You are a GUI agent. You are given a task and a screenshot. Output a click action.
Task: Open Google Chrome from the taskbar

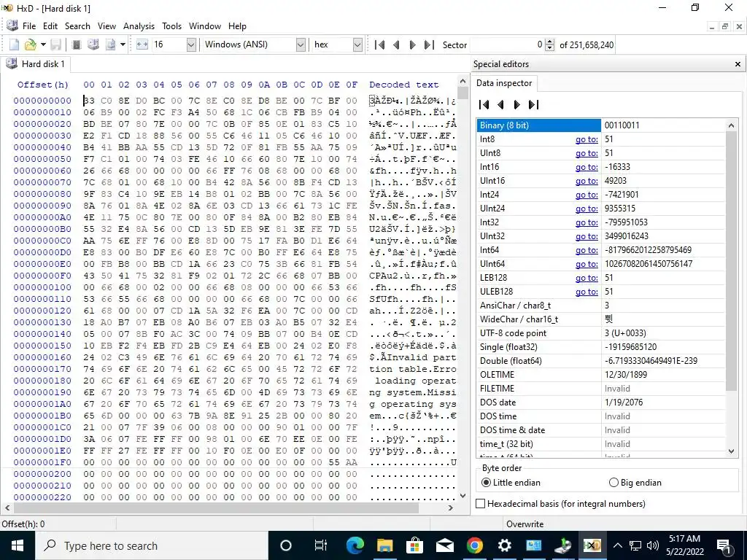474,545
